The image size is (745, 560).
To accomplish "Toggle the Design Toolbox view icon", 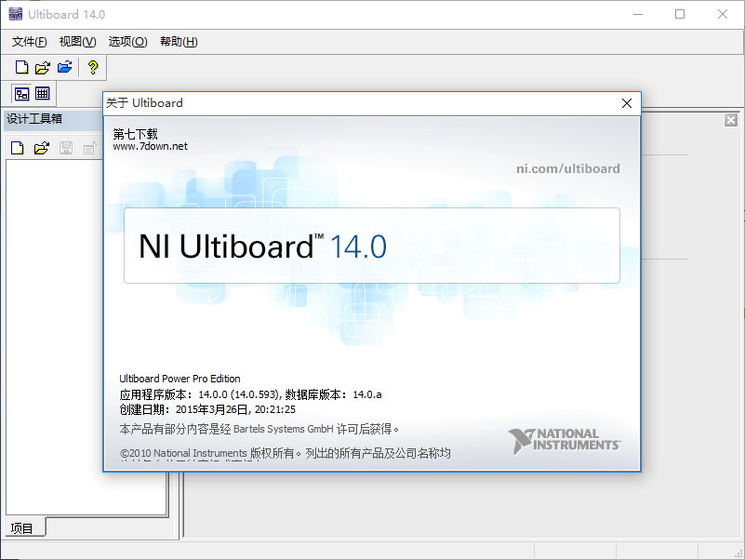I will (21, 94).
